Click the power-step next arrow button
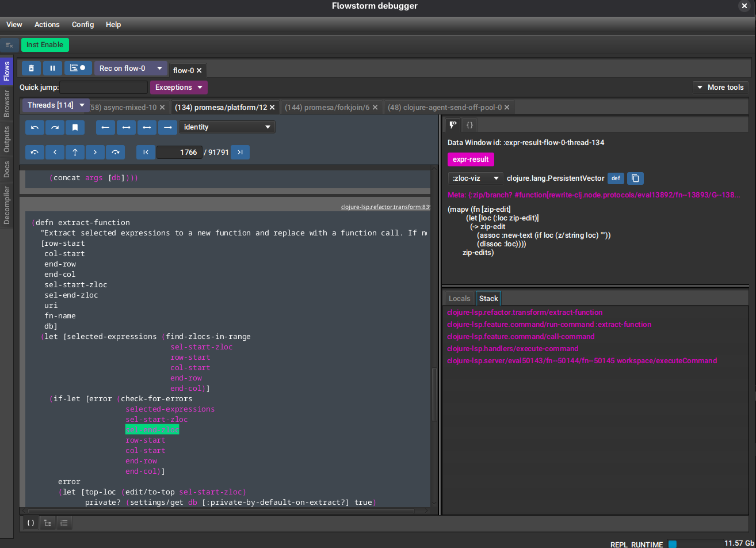 click(x=147, y=127)
